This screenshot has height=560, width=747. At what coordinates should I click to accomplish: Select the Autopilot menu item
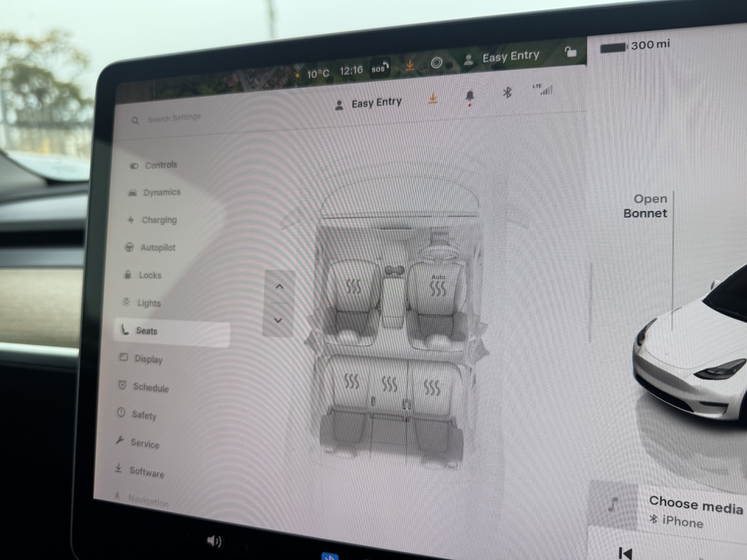(x=158, y=248)
